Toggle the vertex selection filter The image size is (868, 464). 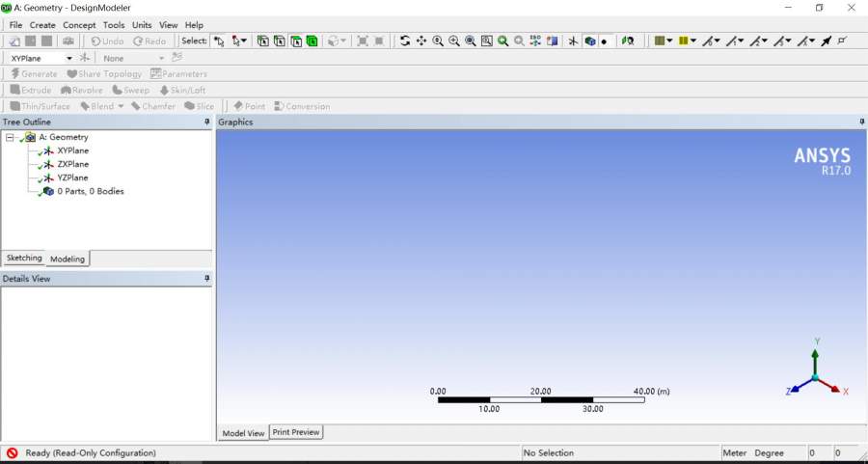263,41
